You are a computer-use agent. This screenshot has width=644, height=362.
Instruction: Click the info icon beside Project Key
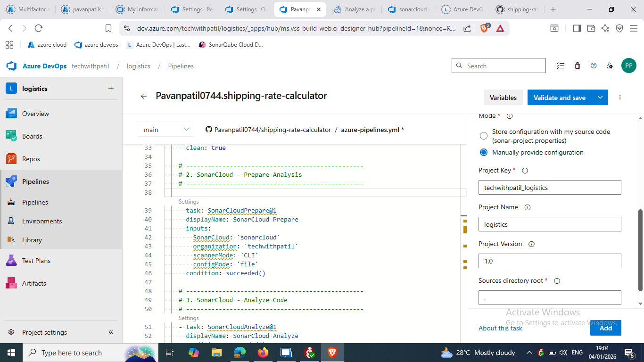click(x=525, y=171)
